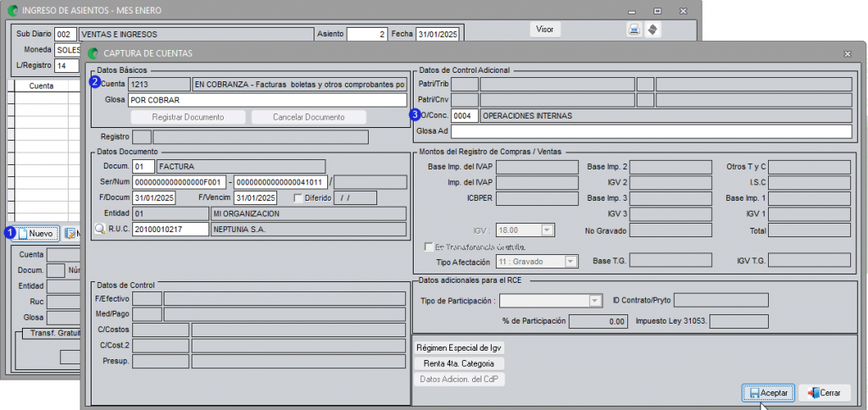868x410 pixels.
Task: Click the Cuenta field showing 1213
Action: [x=159, y=85]
